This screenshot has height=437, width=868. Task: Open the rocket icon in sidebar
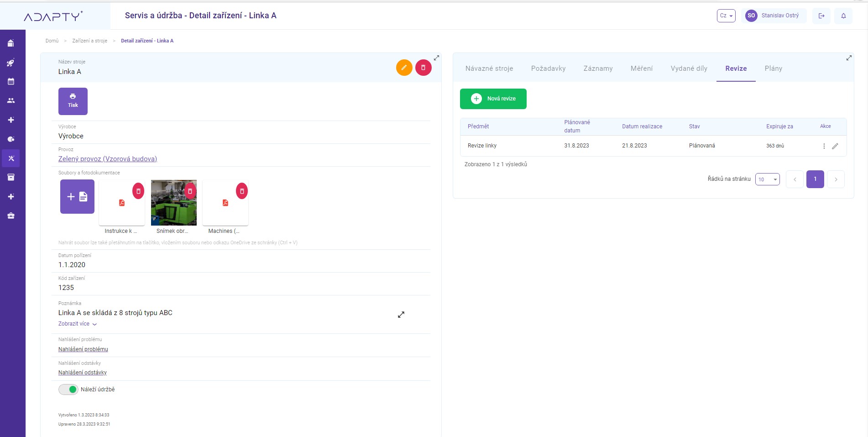tap(11, 63)
